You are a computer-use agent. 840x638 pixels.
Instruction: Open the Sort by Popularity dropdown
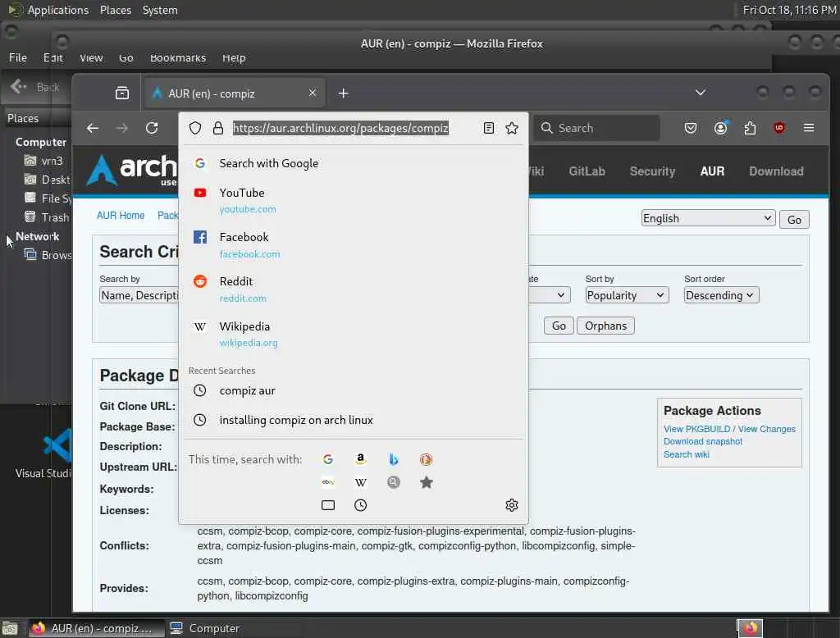pos(626,295)
